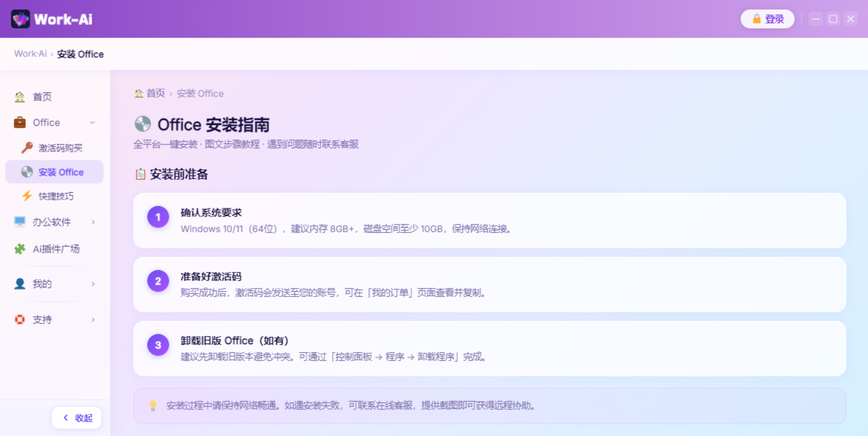Click the step 1 number badge
This screenshot has width=868, height=436.
click(x=158, y=217)
